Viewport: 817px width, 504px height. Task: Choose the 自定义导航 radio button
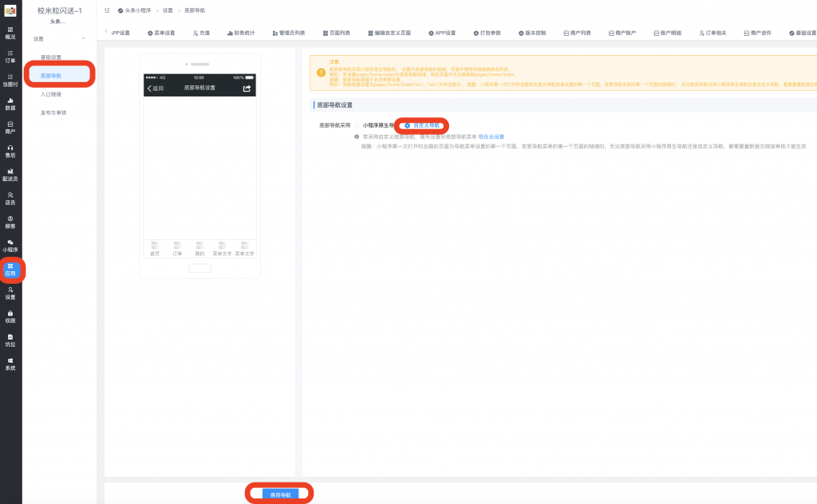[407, 125]
